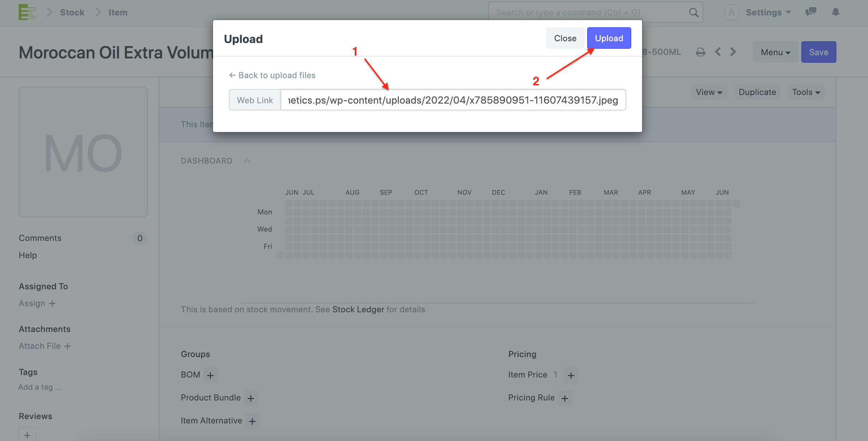Click the Save button

click(819, 52)
